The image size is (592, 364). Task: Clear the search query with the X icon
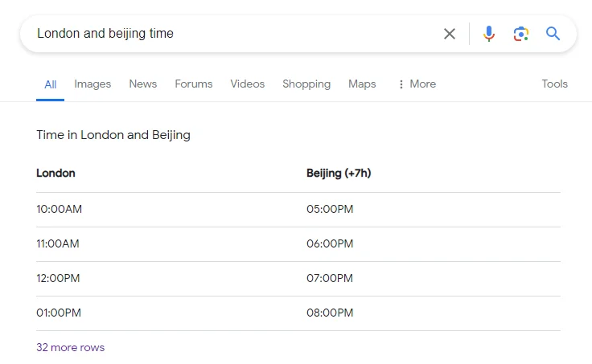[450, 34]
